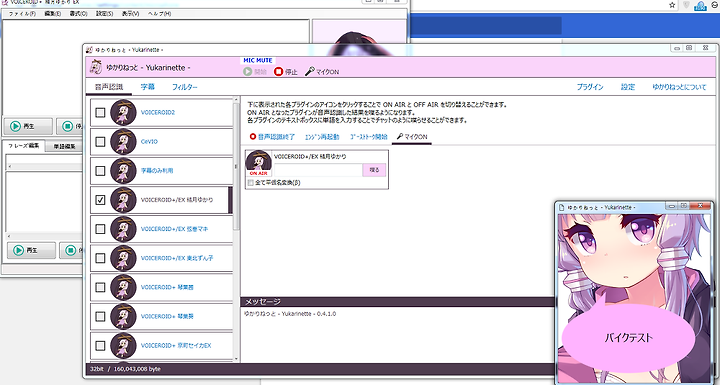Click the microphone マイクON header icon
The width and height of the screenshot is (720, 385).
(x=310, y=72)
